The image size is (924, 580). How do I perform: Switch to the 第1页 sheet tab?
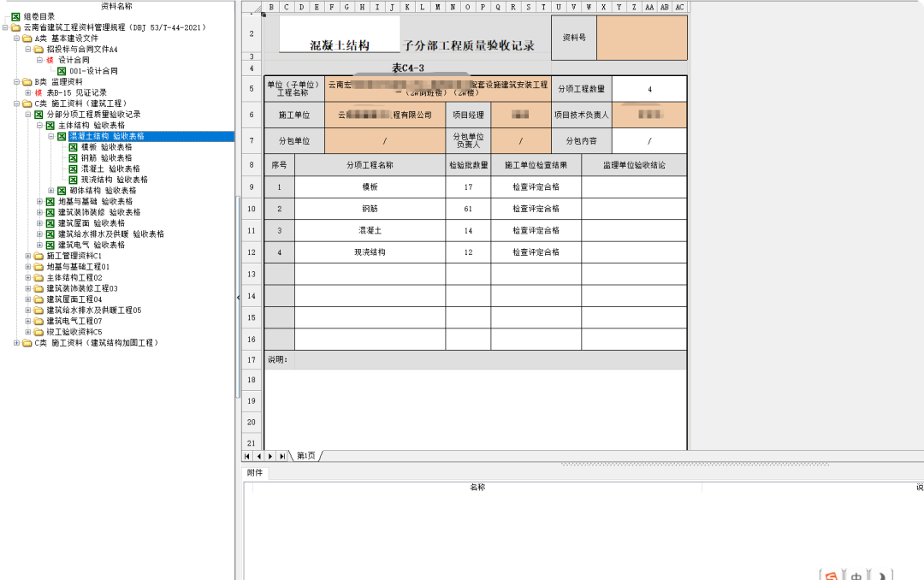pyautogui.click(x=305, y=456)
